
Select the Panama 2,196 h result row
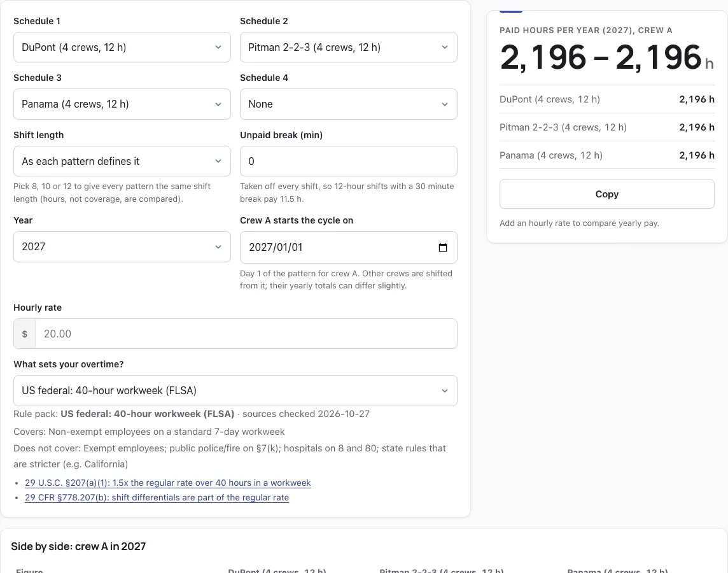[x=607, y=155]
